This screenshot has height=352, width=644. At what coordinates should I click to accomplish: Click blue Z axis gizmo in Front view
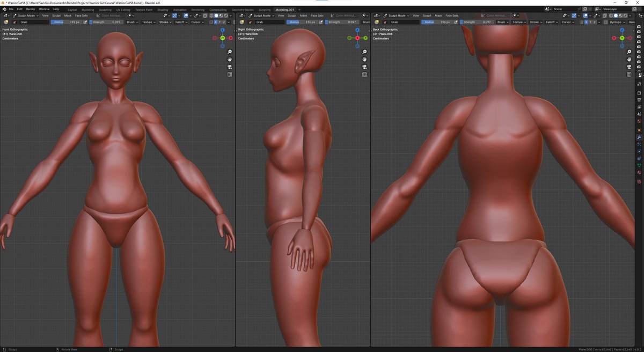point(222,30)
